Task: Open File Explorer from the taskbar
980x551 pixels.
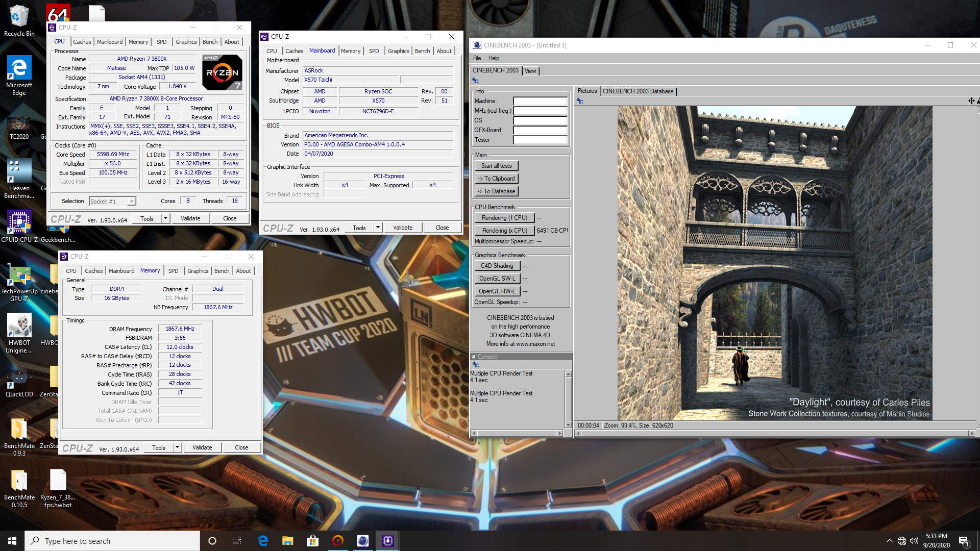Action: pos(288,541)
